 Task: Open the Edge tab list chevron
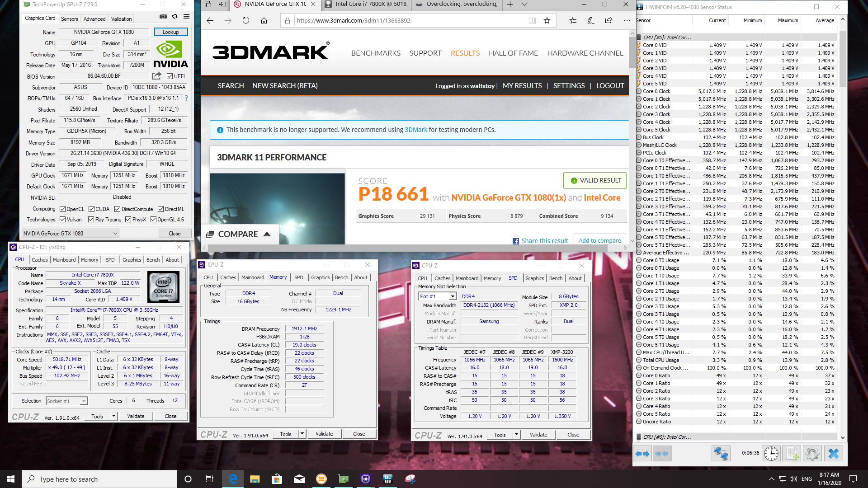525,5
